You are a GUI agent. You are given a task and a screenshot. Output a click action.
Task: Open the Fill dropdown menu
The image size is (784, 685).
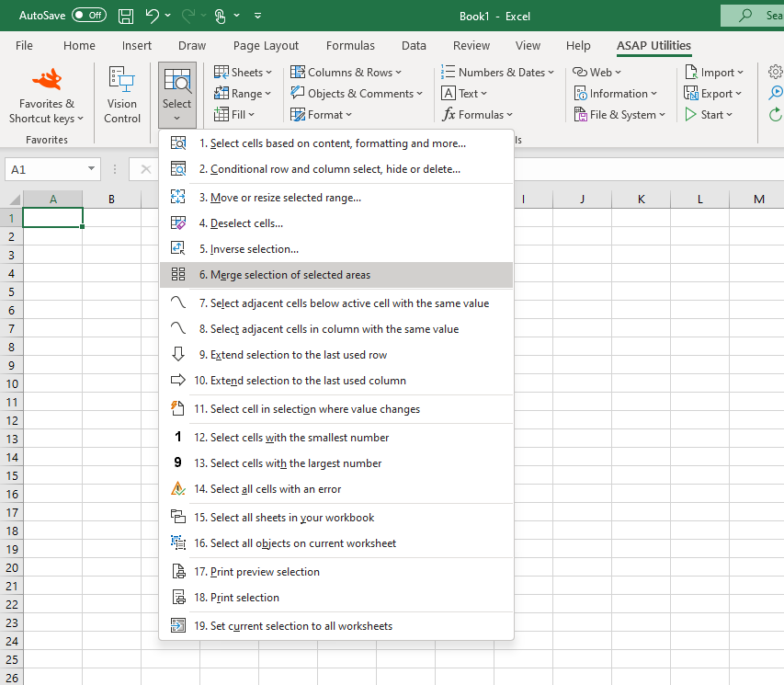click(234, 115)
